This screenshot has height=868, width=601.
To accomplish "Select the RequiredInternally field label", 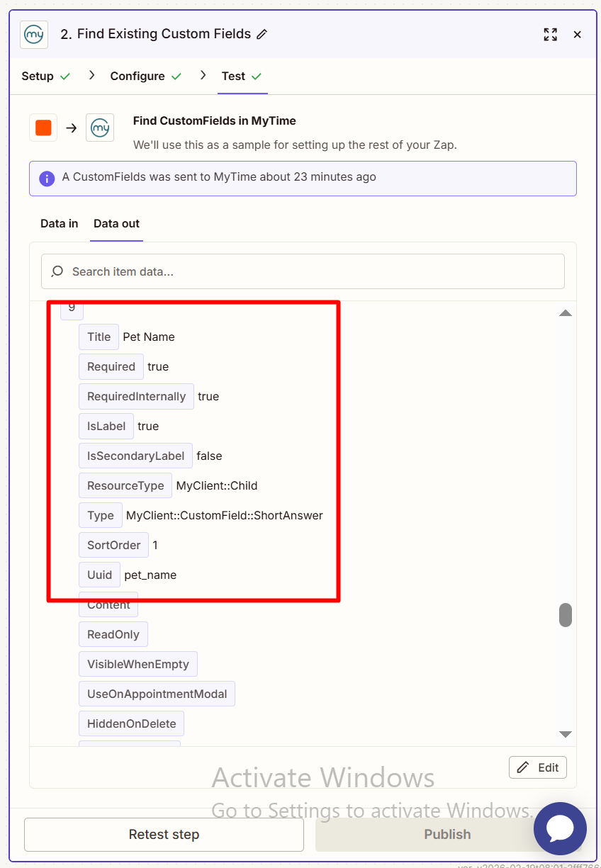I will 136,396.
